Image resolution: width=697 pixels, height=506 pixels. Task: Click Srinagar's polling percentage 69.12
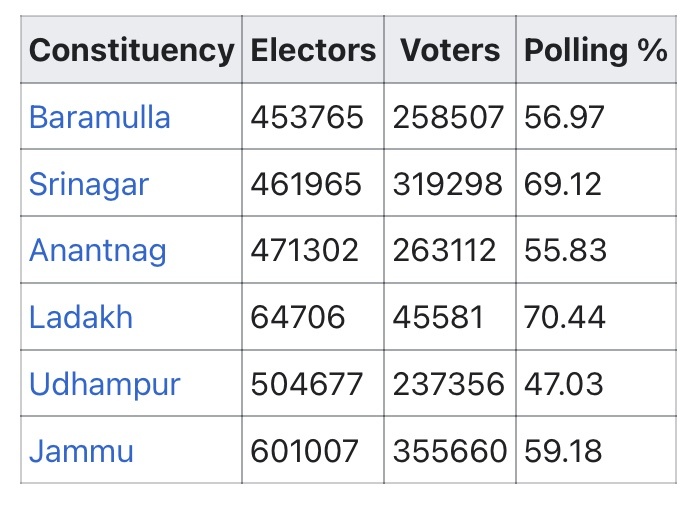click(564, 184)
